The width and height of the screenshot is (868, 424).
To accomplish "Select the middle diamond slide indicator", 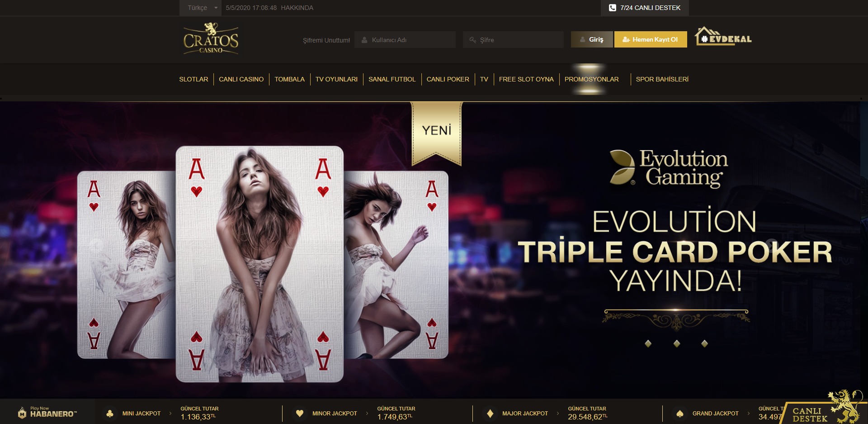I will click(x=677, y=343).
